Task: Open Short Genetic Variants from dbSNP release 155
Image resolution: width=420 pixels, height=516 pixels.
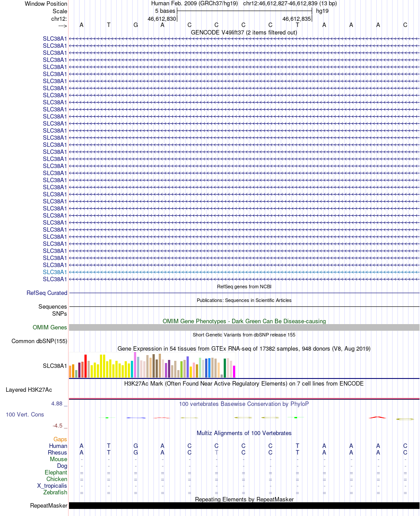Action: tap(244, 335)
